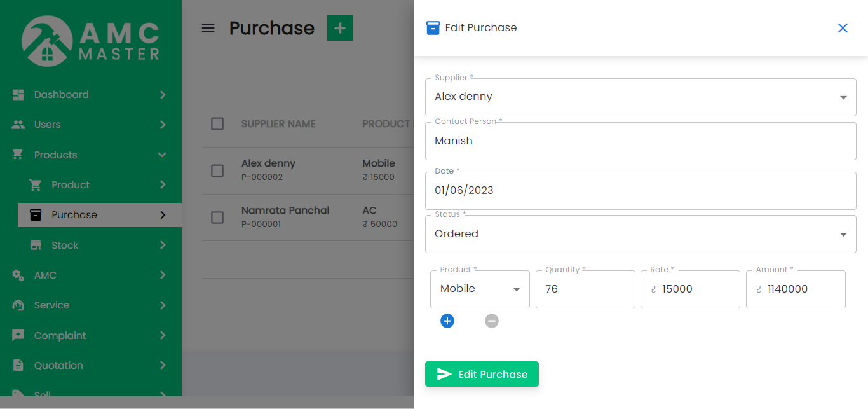The image size is (868, 409).
Task: Click the Quantity input field
Action: click(x=585, y=289)
